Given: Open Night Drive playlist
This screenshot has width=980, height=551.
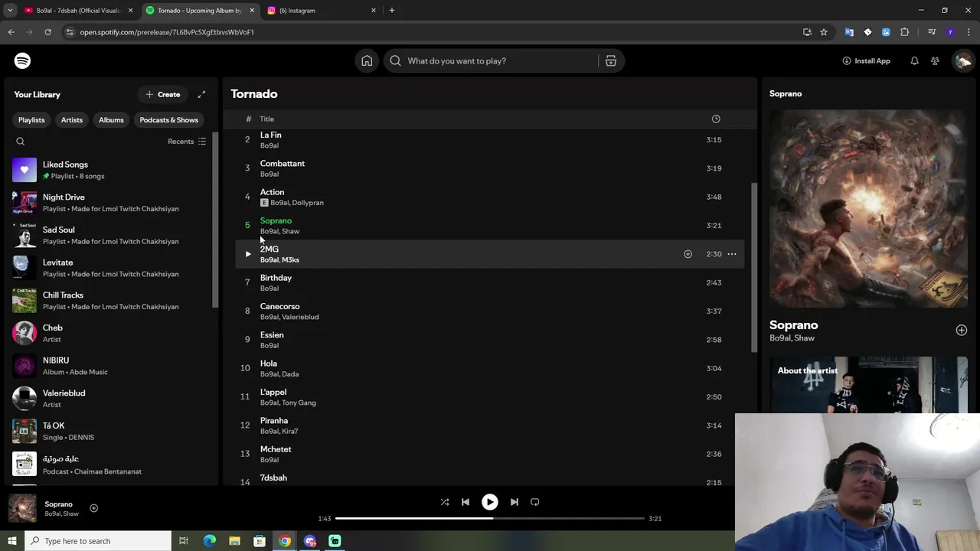Looking at the screenshot, I should tap(111, 203).
